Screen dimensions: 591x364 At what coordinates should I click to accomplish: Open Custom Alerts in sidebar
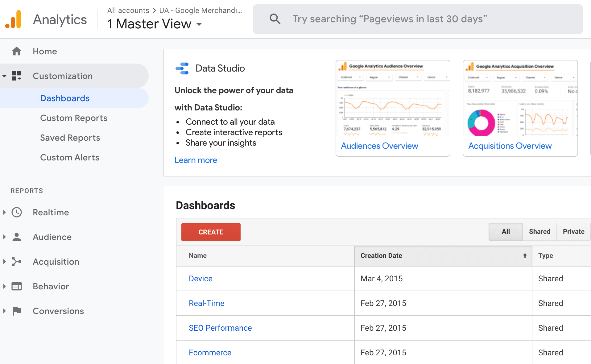tap(70, 157)
